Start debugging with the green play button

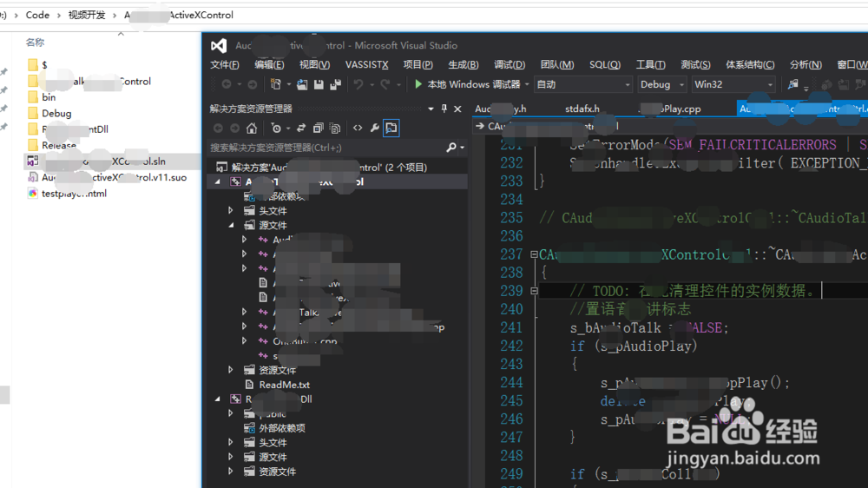(418, 84)
